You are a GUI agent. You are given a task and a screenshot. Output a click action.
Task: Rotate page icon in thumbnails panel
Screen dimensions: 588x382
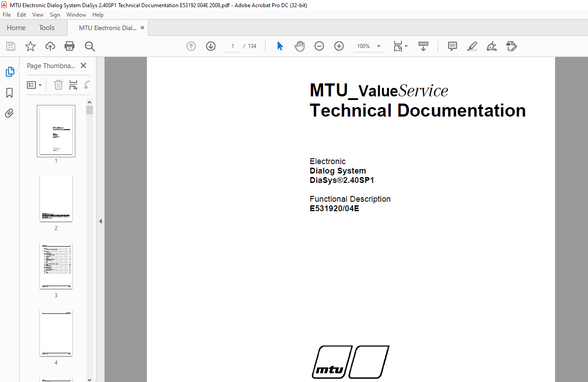point(87,85)
